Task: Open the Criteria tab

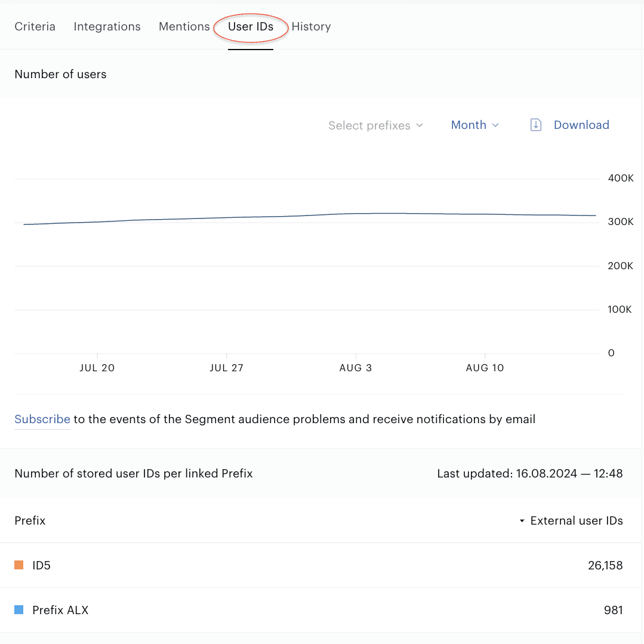Action: pyautogui.click(x=35, y=27)
